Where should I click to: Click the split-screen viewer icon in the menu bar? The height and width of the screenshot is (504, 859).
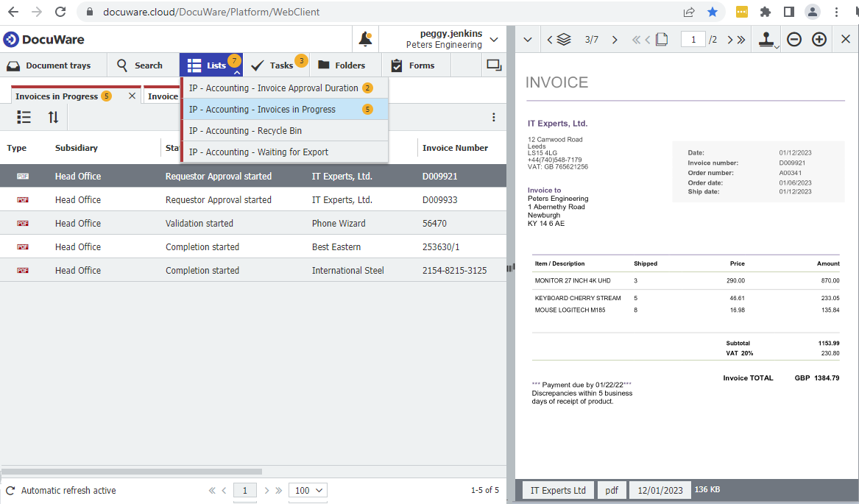pos(494,65)
